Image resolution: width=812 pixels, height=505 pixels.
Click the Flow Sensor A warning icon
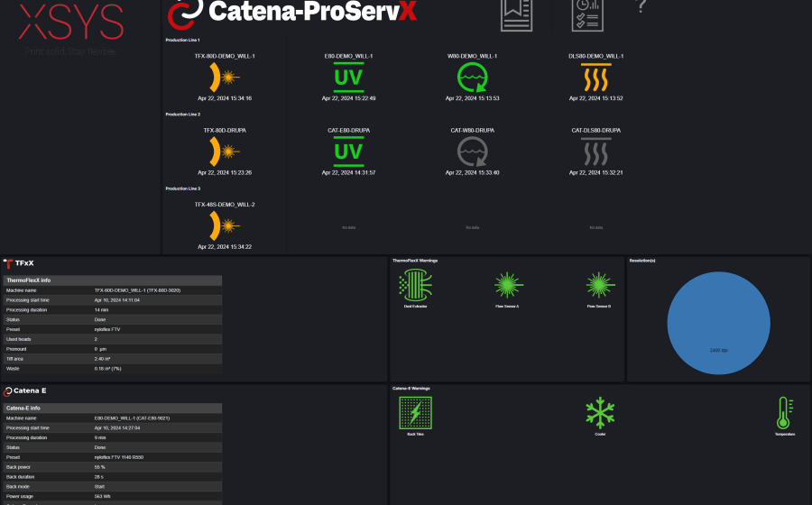pyautogui.click(x=508, y=285)
